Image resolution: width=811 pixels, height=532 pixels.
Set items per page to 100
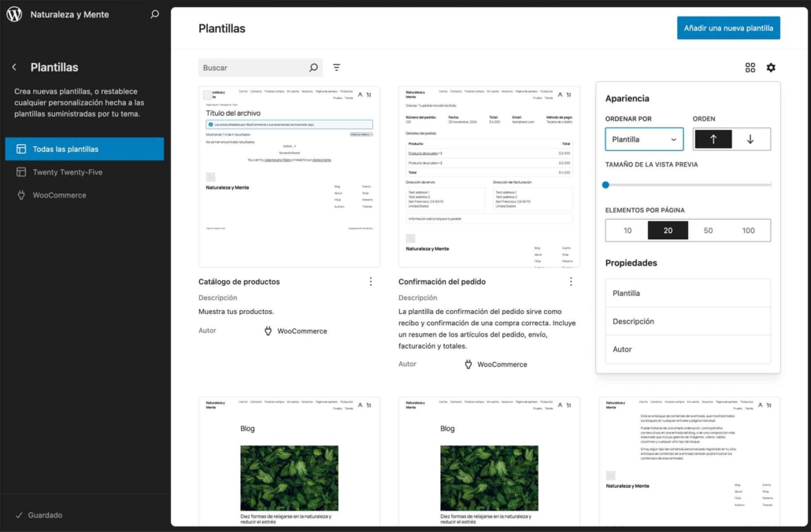point(748,231)
